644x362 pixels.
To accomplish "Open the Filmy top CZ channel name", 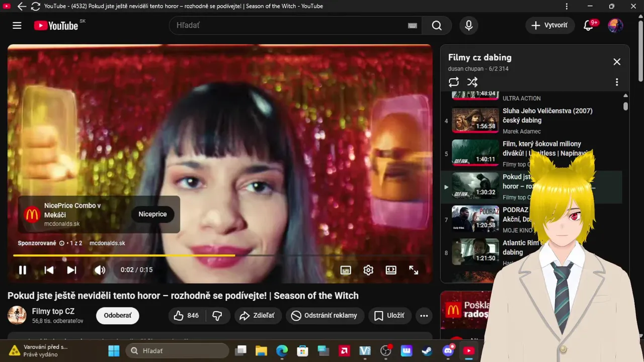I will pos(53,311).
